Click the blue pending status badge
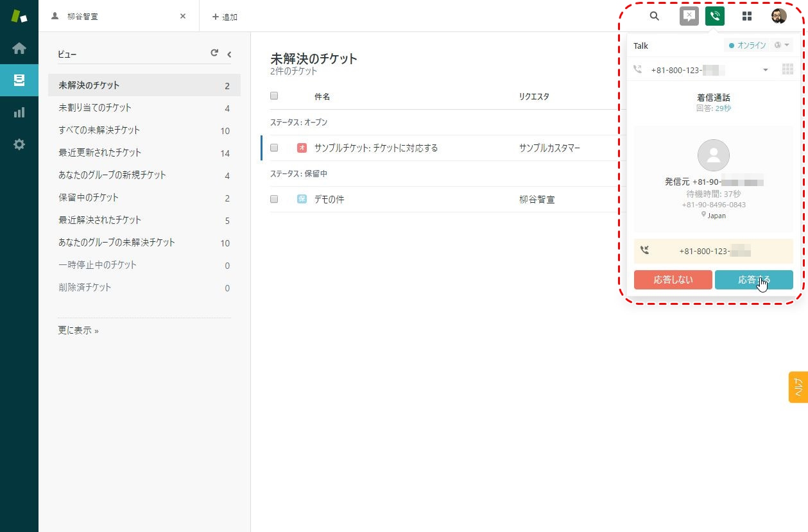Viewport: 808px width, 532px height. click(302, 199)
